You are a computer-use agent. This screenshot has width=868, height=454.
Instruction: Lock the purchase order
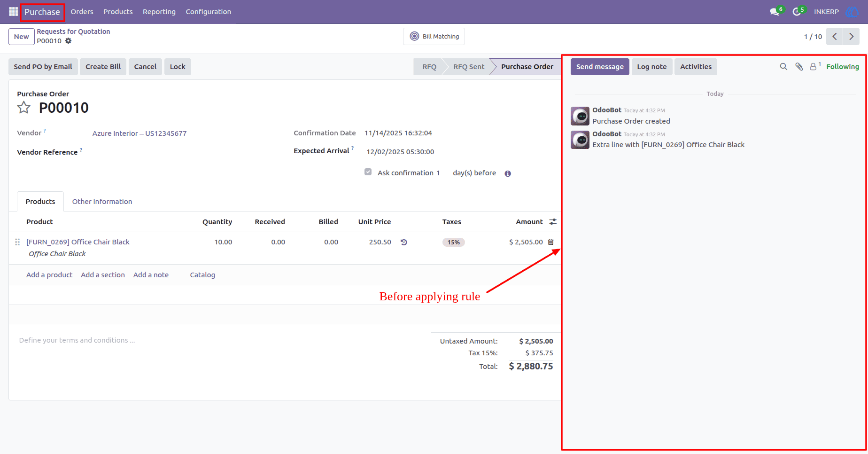point(178,67)
